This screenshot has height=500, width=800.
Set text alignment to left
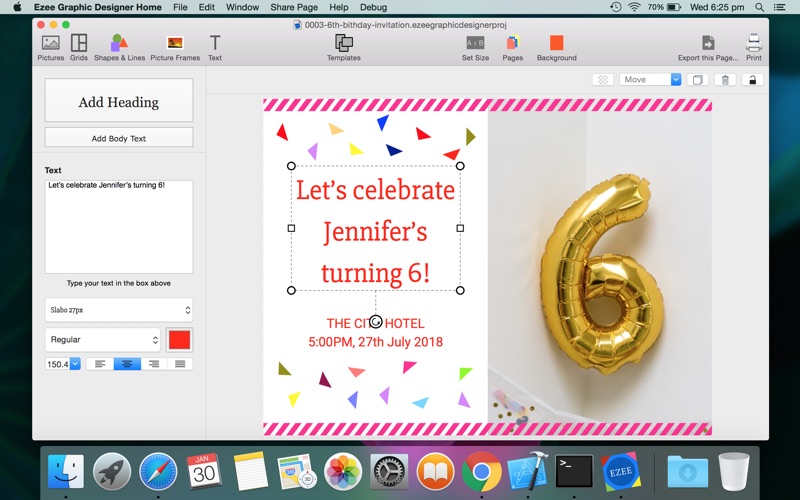point(99,364)
